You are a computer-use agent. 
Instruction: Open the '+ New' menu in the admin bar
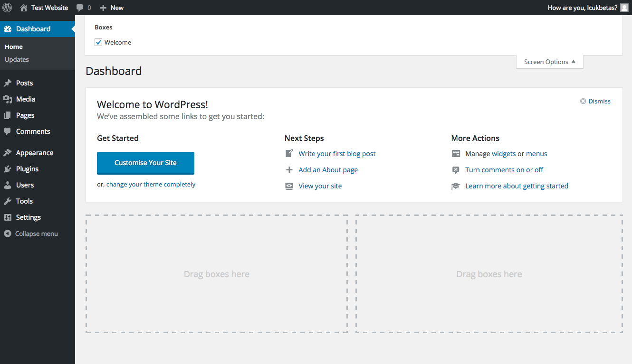(111, 7)
